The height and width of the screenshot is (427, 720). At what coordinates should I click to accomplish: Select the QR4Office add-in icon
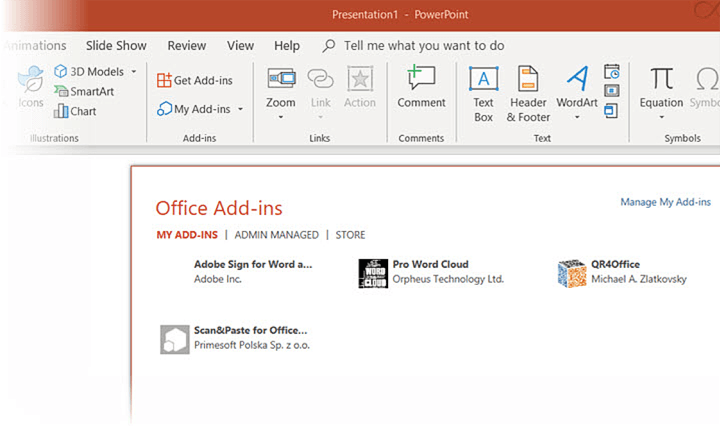tap(571, 273)
